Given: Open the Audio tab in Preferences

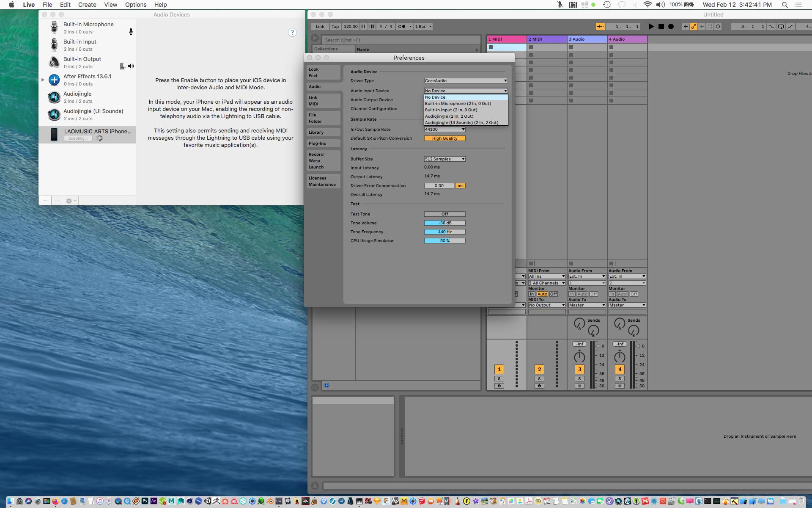Looking at the screenshot, I should coord(315,87).
